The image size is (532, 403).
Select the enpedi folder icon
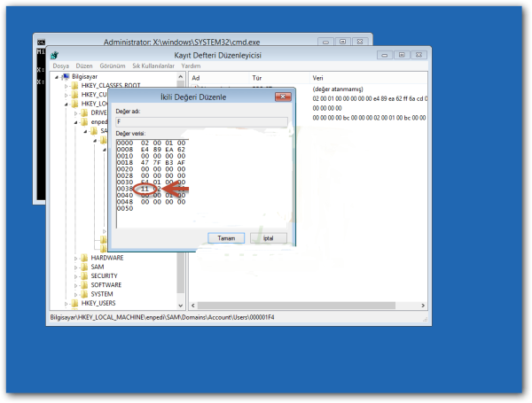click(x=84, y=121)
